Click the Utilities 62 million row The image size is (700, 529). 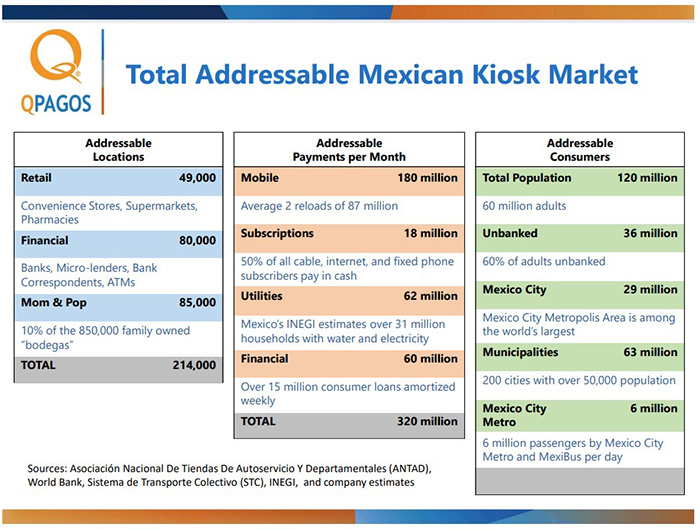coord(349,297)
